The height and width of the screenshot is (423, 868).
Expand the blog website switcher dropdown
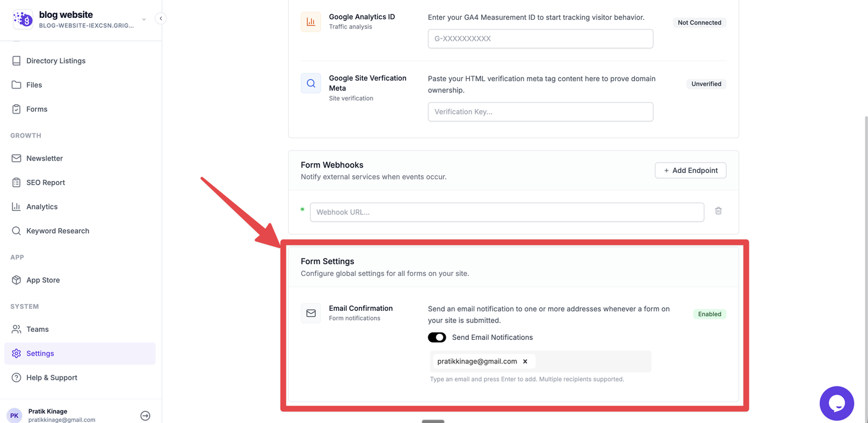coord(144,19)
